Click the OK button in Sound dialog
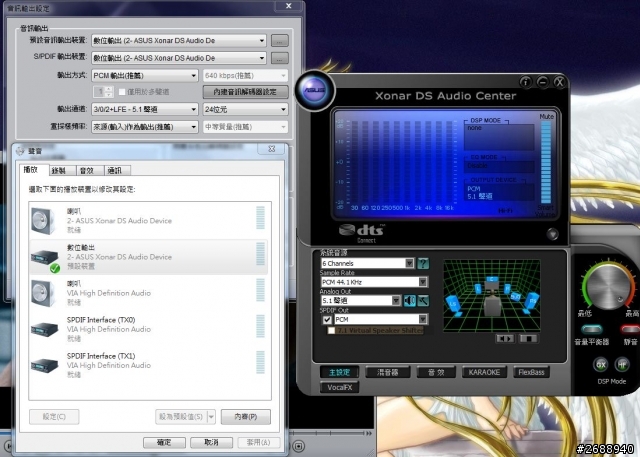Screen dimensions: 640x457 tap(164, 442)
